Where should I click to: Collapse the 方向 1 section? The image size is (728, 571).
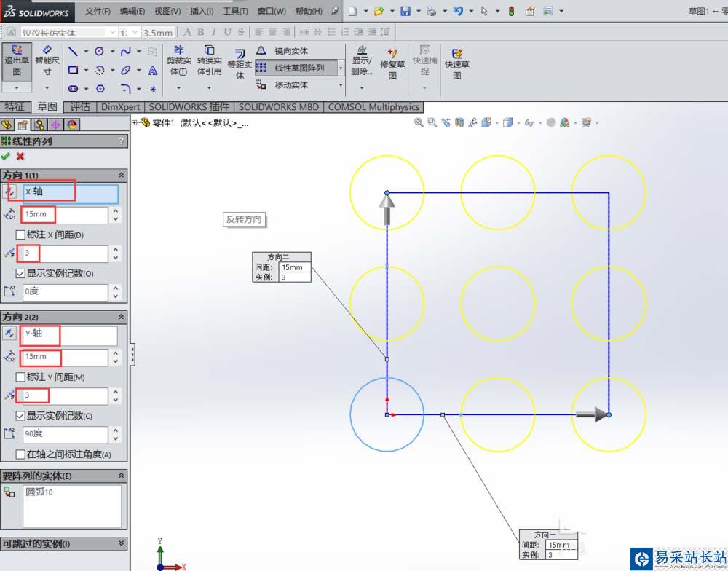(121, 175)
